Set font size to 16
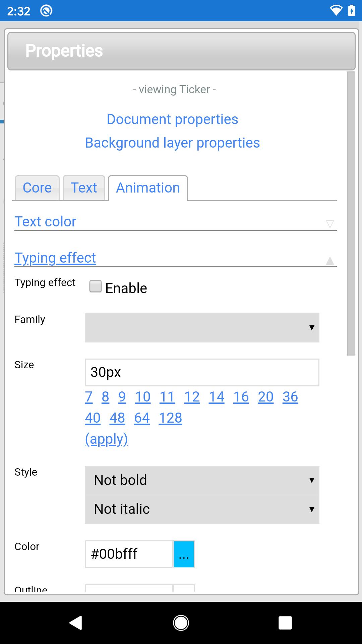This screenshot has height=644, width=362. pyautogui.click(x=241, y=397)
